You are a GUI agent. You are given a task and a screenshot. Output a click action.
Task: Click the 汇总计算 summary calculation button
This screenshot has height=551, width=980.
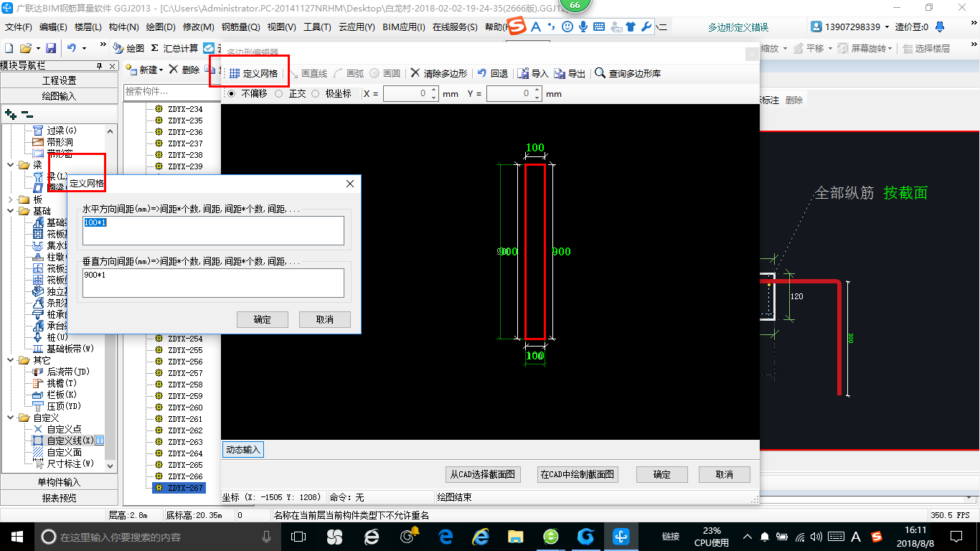(x=174, y=48)
